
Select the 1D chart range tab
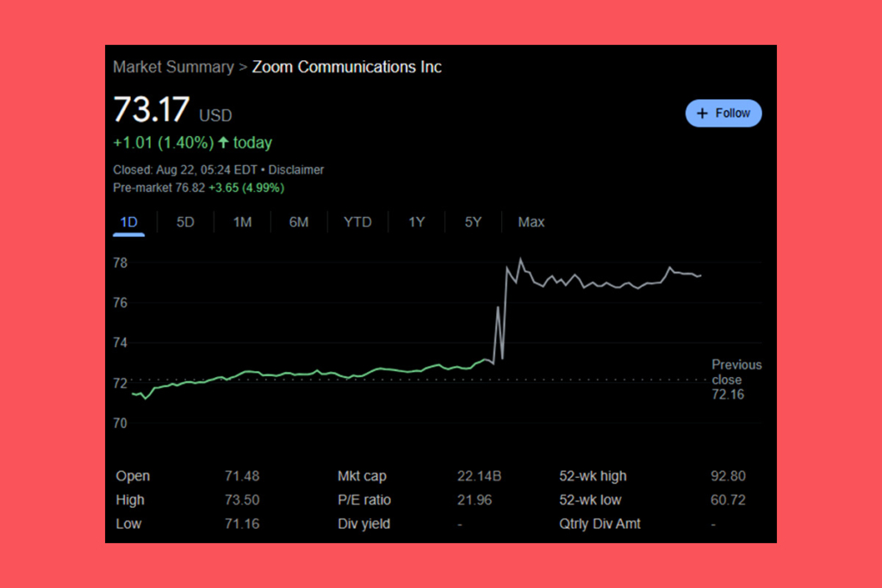[x=127, y=222]
